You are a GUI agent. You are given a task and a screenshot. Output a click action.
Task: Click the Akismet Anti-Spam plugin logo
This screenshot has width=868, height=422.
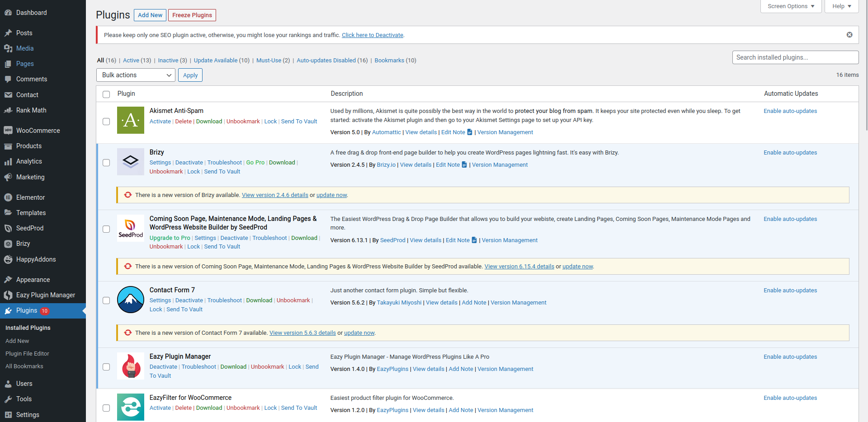coord(130,120)
